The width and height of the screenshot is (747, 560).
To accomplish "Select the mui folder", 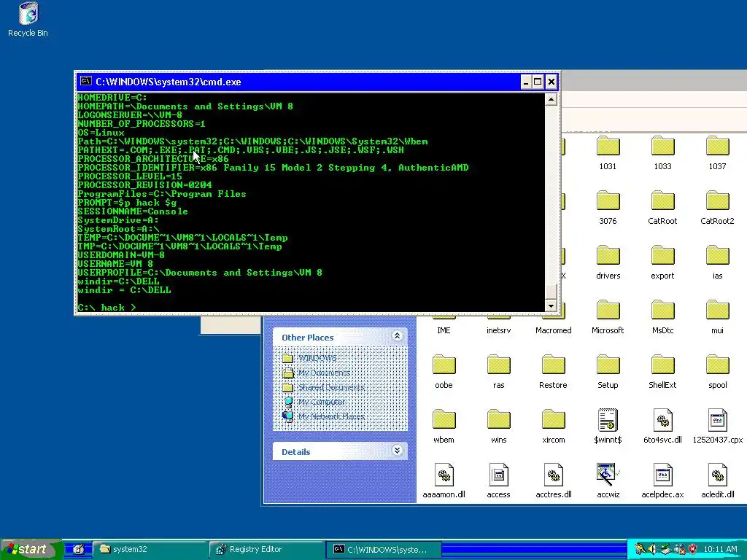I will click(x=718, y=316).
